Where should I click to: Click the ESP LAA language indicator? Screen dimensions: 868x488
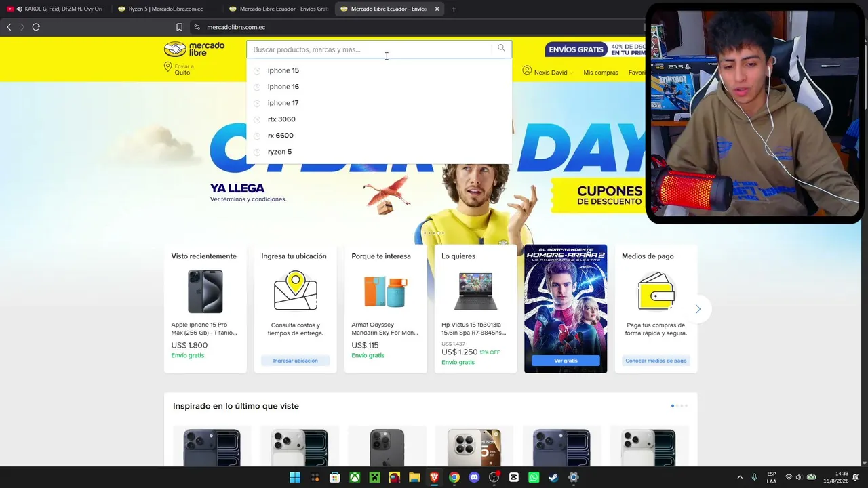772,477
